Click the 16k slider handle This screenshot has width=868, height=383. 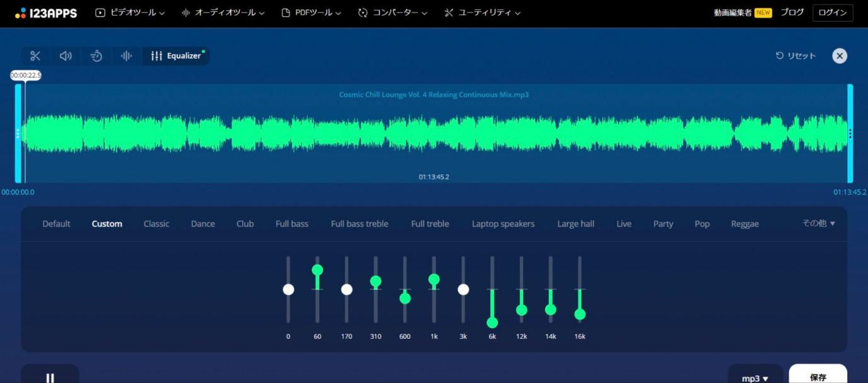pyautogui.click(x=580, y=314)
